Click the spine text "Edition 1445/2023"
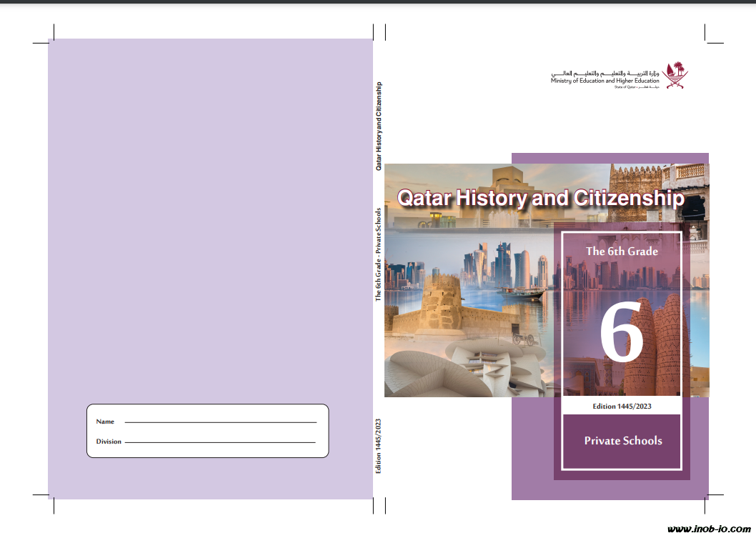Viewport: 756px width, 533px height. 379,446
